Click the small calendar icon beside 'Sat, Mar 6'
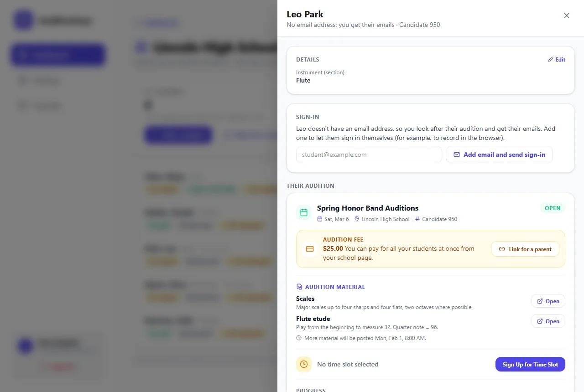 tap(320, 219)
